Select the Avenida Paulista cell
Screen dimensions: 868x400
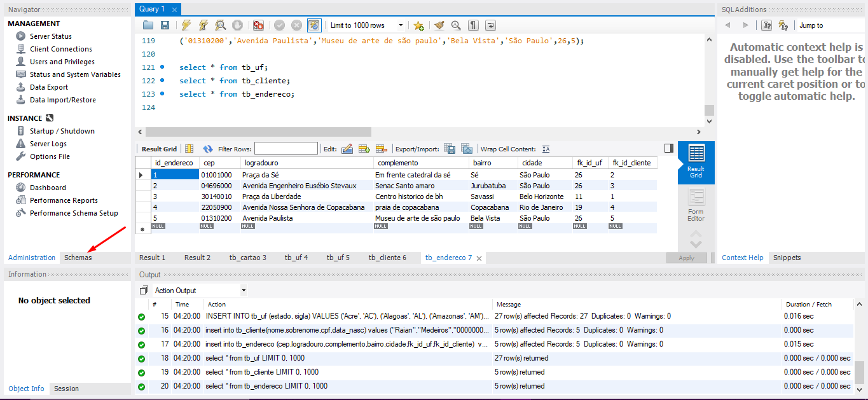pos(307,218)
